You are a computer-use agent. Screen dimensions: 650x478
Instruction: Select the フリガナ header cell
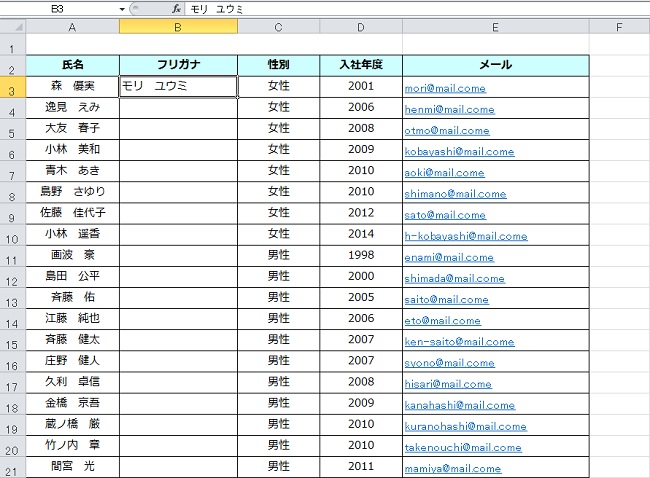pos(178,65)
